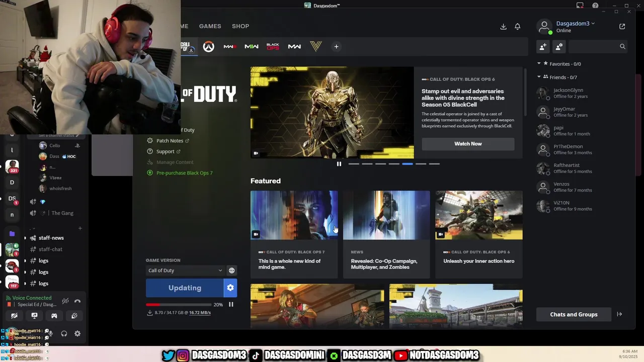Start a Discord activity controller icon
The height and width of the screenshot is (362, 644).
pyautogui.click(x=54, y=316)
